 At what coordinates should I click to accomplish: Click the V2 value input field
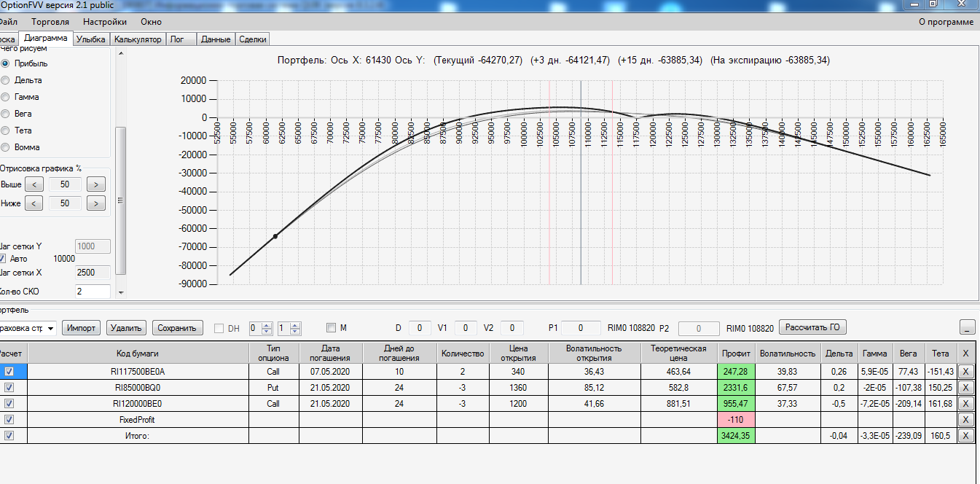click(512, 328)
